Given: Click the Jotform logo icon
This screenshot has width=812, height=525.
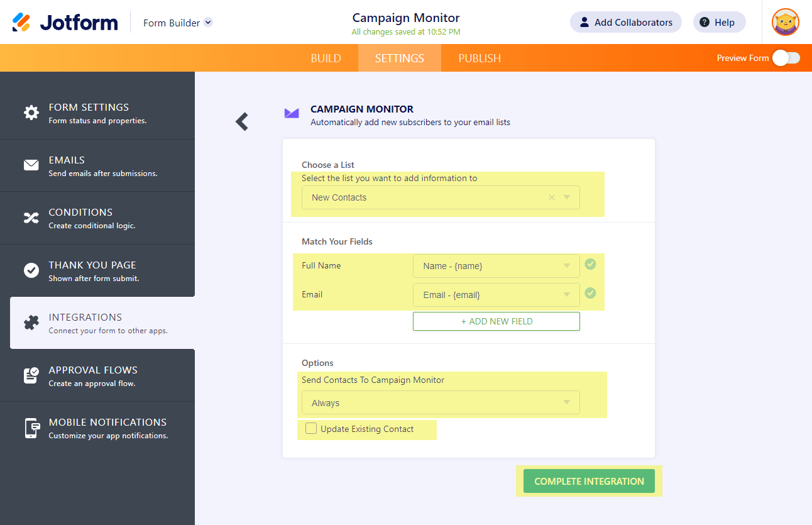Looking at the screenshot, I should point(21,23).
